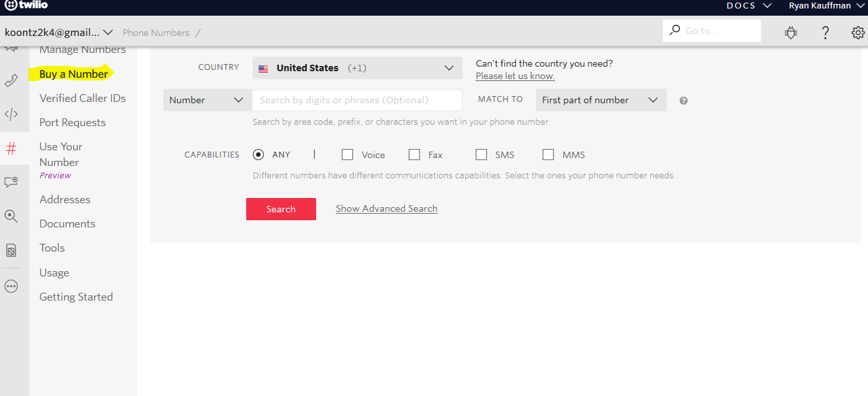The width and height of the screenshot is (868, 396).
Task: Select the phone numbers hash icon
Action: pos(11,149)
